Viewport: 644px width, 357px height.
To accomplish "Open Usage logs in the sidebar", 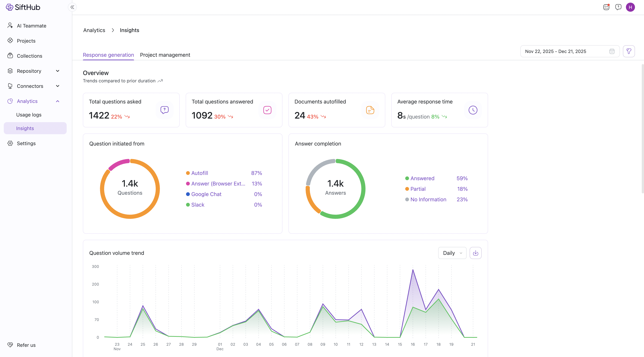I will coord(29,115).
